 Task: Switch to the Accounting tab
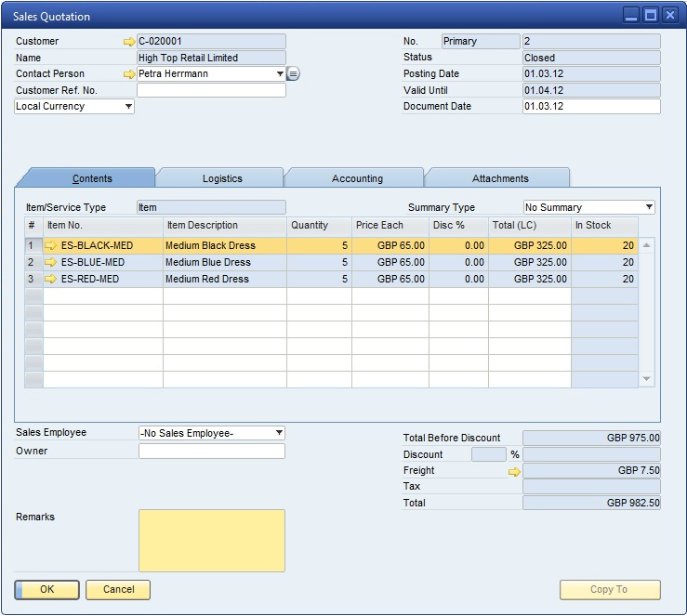pos(357,178)
